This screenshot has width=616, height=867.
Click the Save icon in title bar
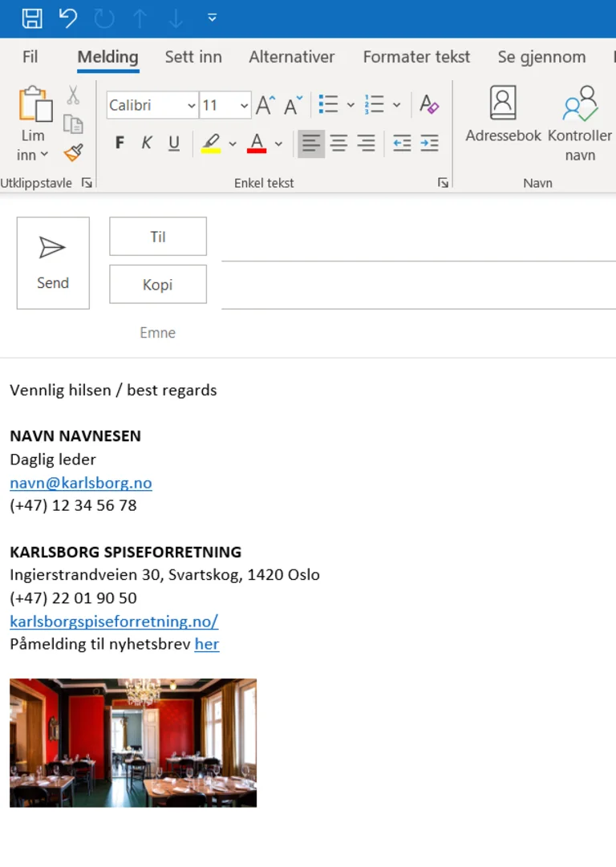[x=32, y=18]
